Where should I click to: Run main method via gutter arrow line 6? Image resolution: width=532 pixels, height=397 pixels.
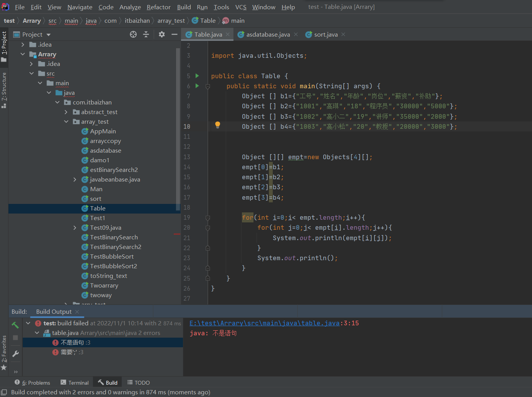[x=197, y=86]
